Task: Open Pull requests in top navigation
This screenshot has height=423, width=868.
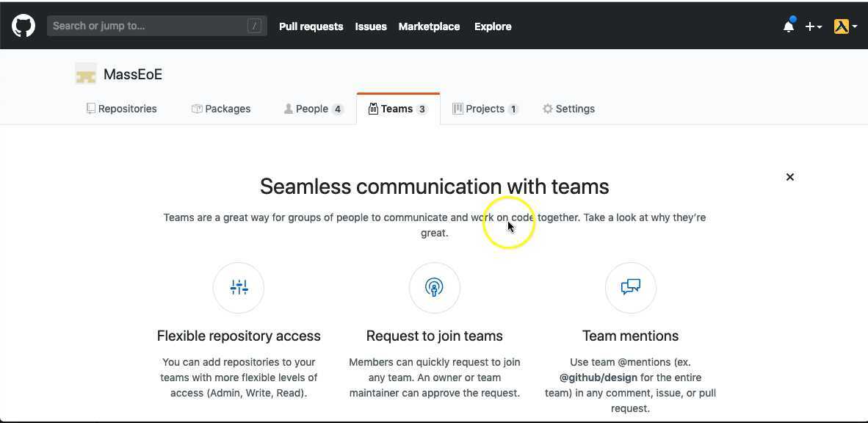Action: [311, 26]
